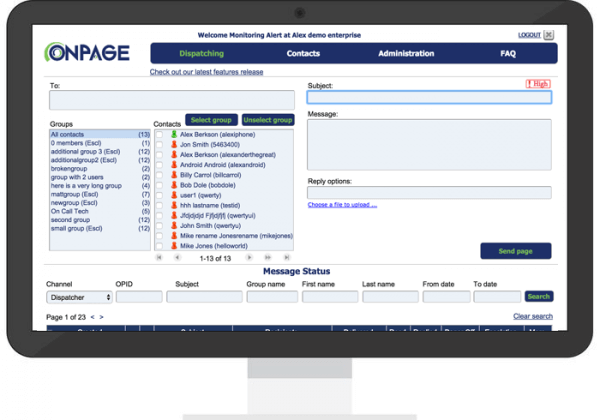Image resolution: width=600 pixels, height=420 pixels.
Task: Select small group (Escl)
Action: point(100,228)
